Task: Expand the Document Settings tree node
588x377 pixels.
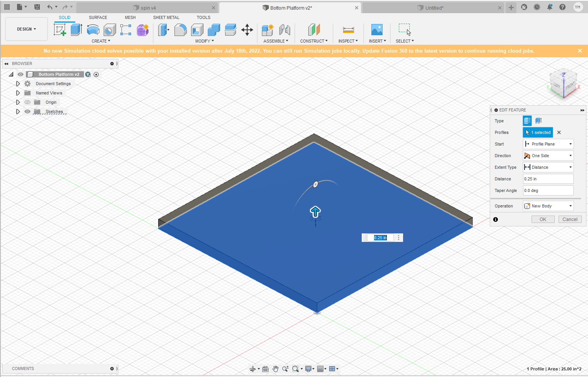Action: point(18,84)
